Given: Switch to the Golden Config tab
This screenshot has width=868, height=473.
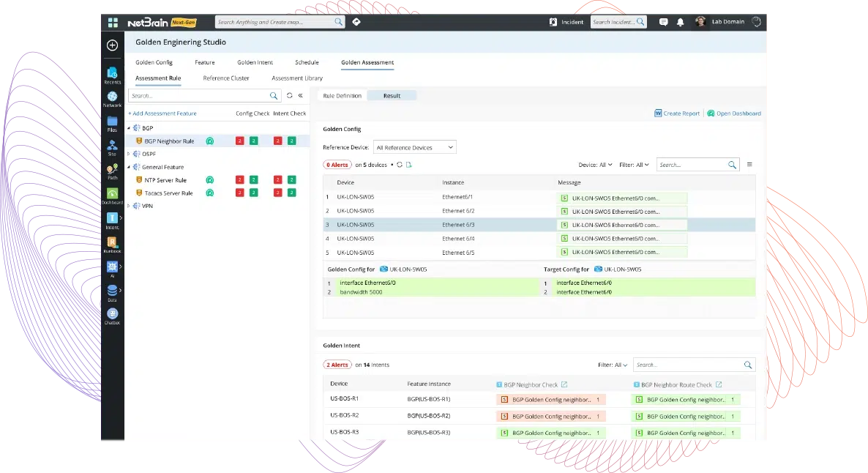Looking at the screenshot, I should coord(154,62).
